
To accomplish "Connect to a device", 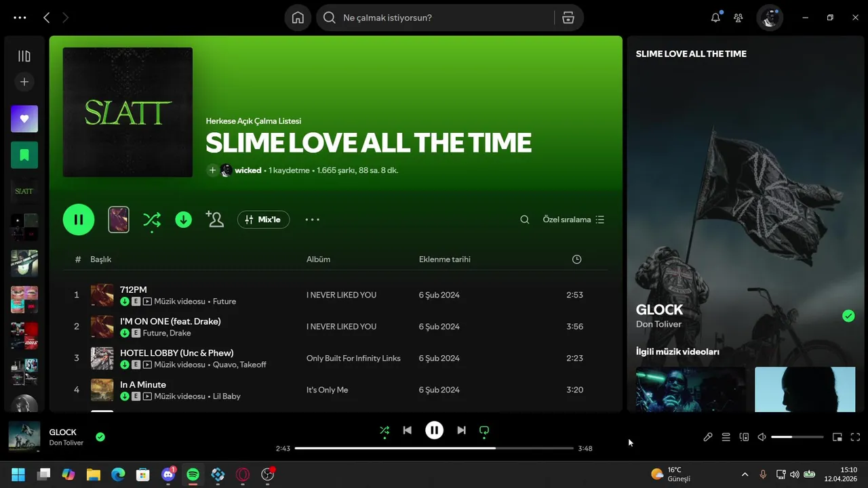I will (744, 437).
